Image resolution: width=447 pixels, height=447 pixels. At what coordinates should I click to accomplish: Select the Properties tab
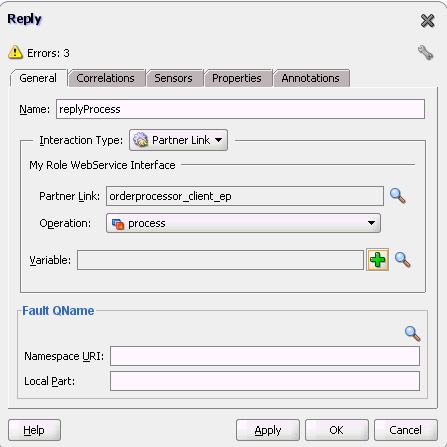coord(237,78)
